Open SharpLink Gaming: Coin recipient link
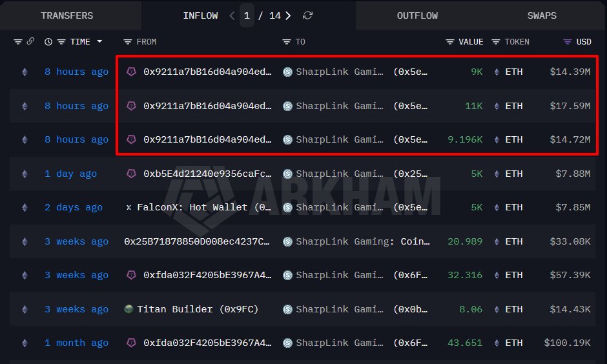 pyautogui.click(x=363, y=241)
